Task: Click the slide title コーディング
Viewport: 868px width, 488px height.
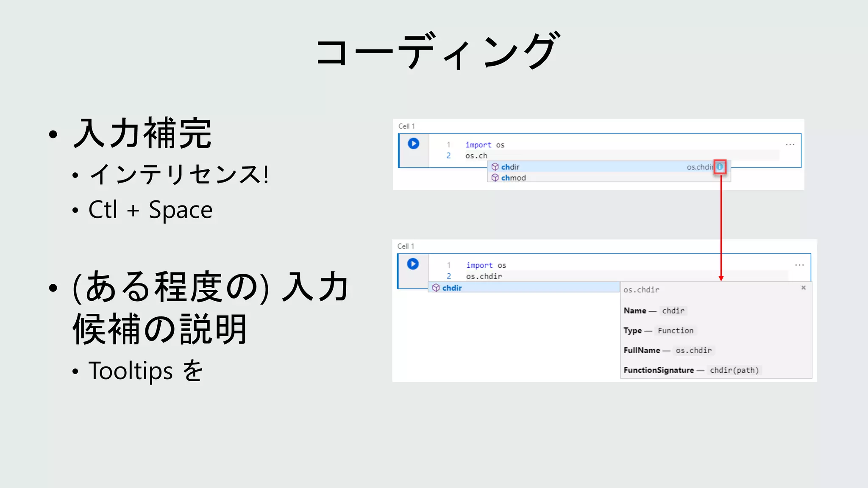Action: point(438,50)
